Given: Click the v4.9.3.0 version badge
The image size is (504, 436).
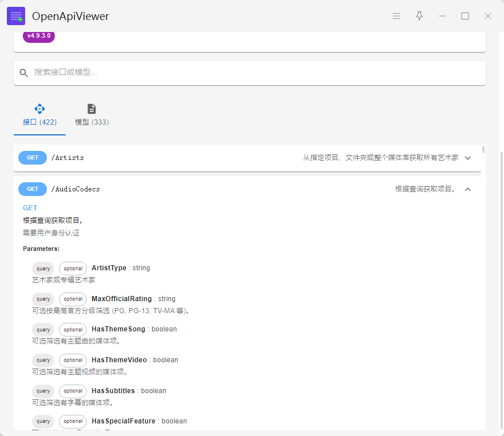Looking at the screenshot, I should coord(39,36).
